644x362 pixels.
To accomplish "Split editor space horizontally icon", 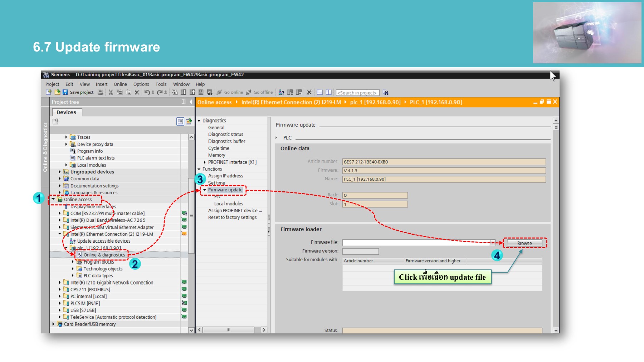I will click(x=320, y=92).
